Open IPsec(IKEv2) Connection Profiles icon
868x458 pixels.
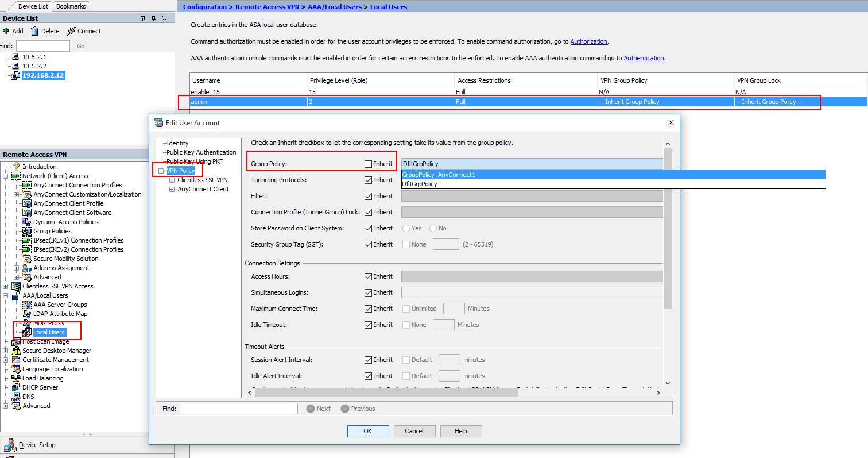coord(27,249)
